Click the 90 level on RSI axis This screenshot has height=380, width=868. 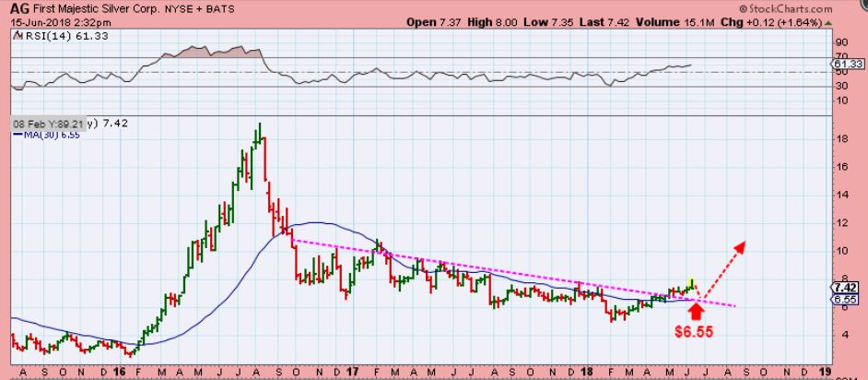841,42
